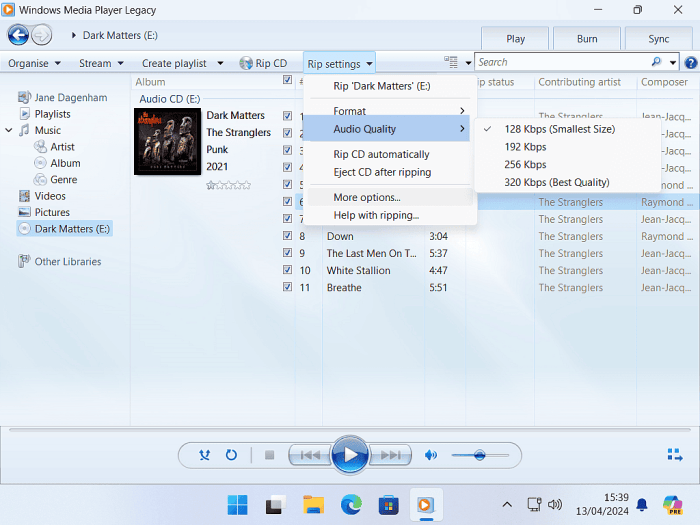The image size is (700, 525).
Task: Click the Forward navigation arrow
Action: click(x=42, y=35)
